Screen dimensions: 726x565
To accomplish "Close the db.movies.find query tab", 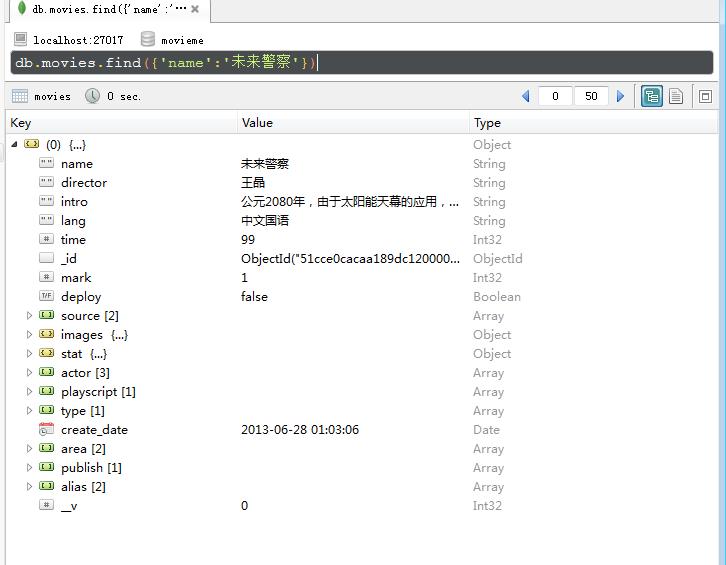I will [195, 9].
